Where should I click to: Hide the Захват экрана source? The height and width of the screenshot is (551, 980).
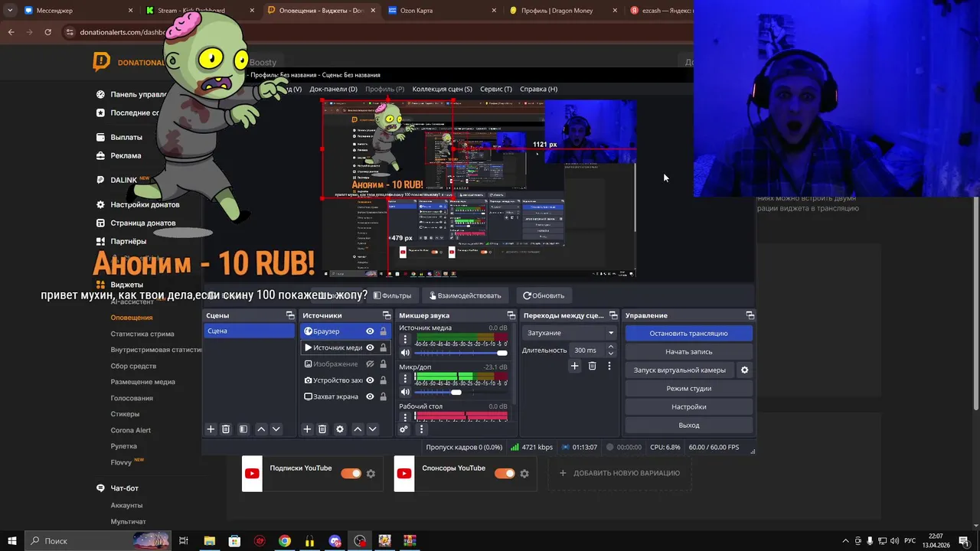(370, 396)
